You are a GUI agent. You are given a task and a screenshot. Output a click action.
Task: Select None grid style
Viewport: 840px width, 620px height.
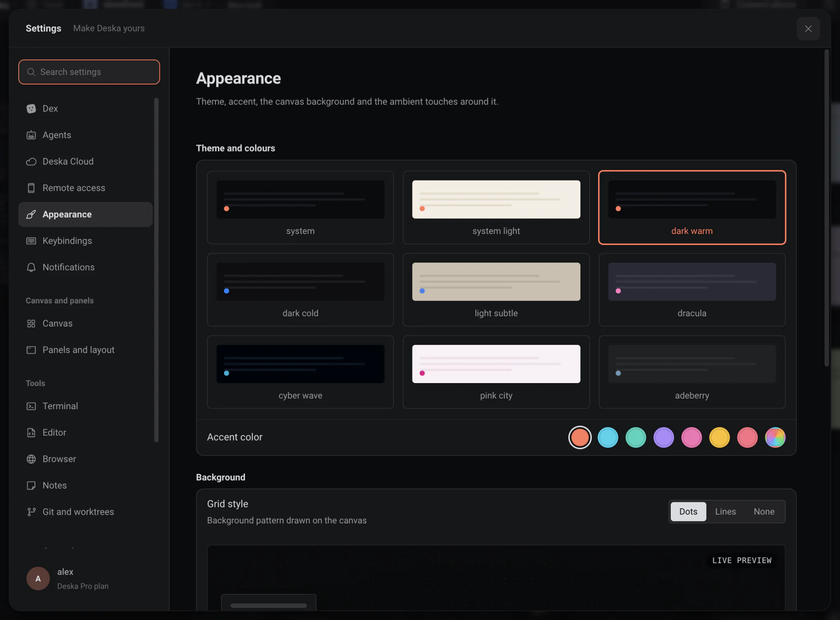pos(764,512)
